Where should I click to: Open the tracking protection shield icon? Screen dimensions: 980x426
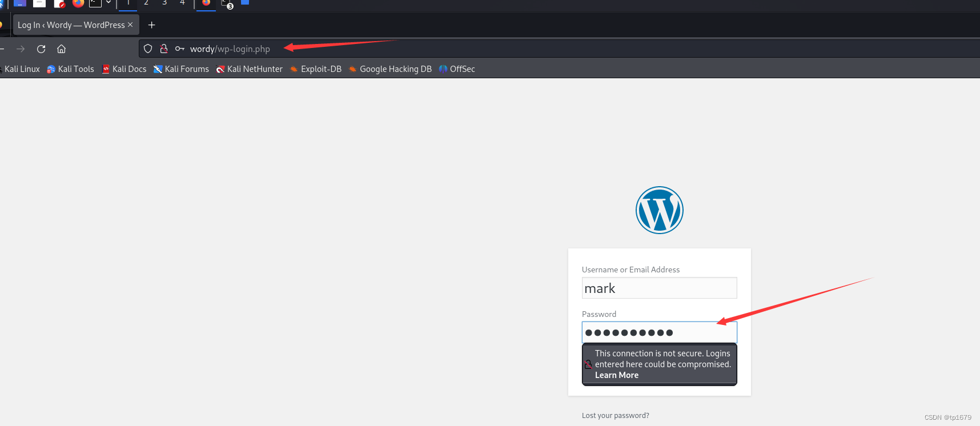(148, 49)
